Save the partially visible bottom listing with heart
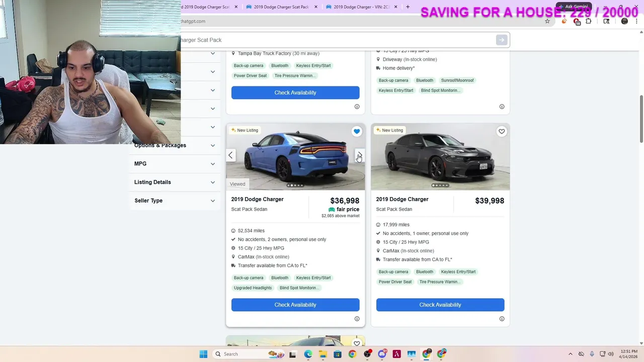Image resolution: width=644 pixels, height=362 pixels. (357, 343)
